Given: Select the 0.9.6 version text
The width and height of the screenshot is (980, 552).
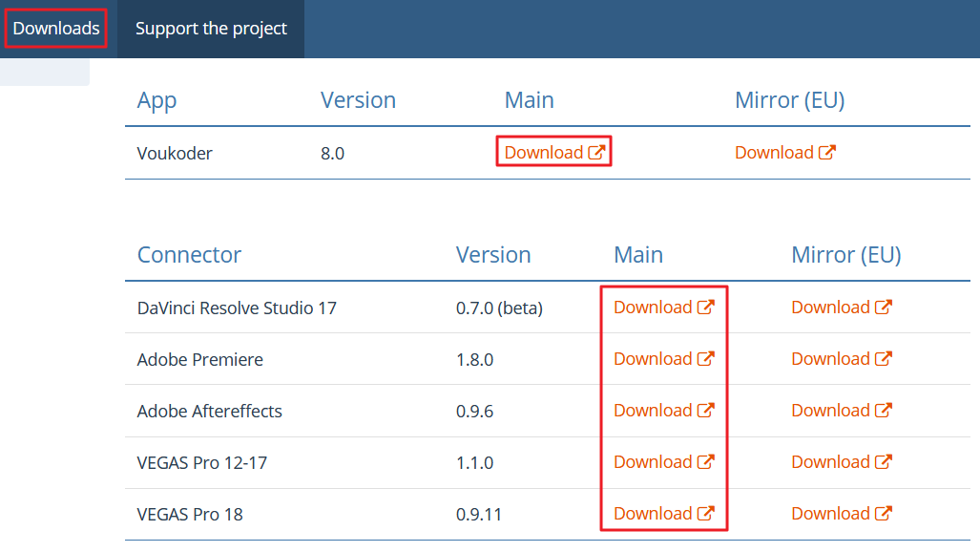Looking at the screenshot, I should click(474, 412).
